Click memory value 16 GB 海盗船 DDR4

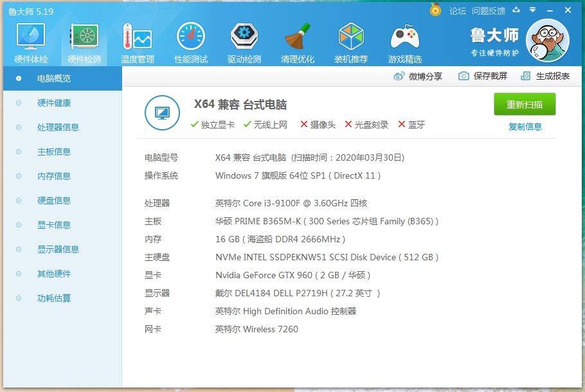point(280,239)
